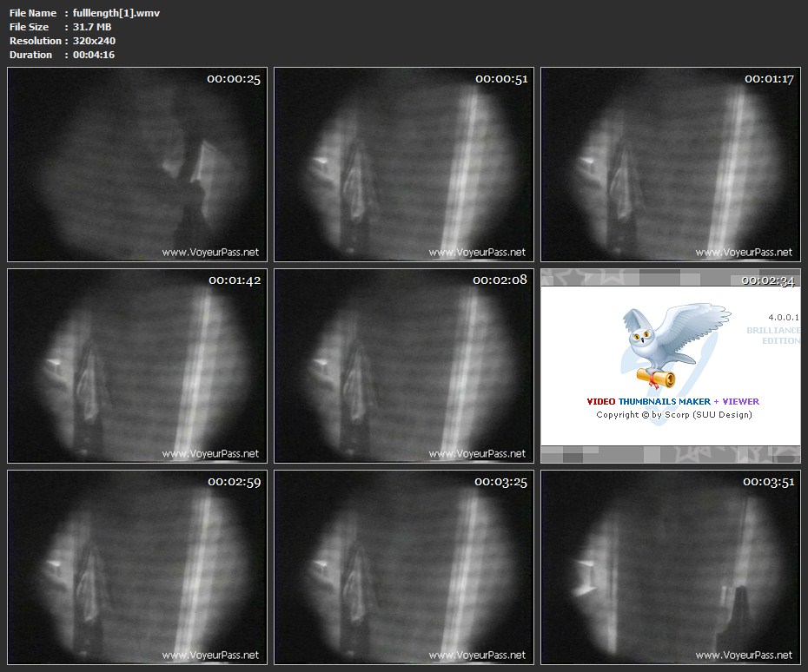Click the scroll held by the owl

(660, 376)
